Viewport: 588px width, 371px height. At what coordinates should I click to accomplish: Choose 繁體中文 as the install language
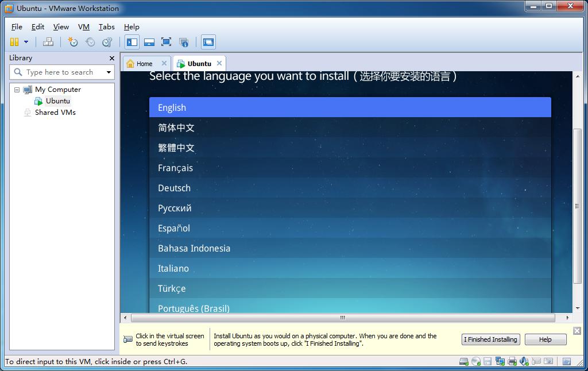tap(350, 148)
